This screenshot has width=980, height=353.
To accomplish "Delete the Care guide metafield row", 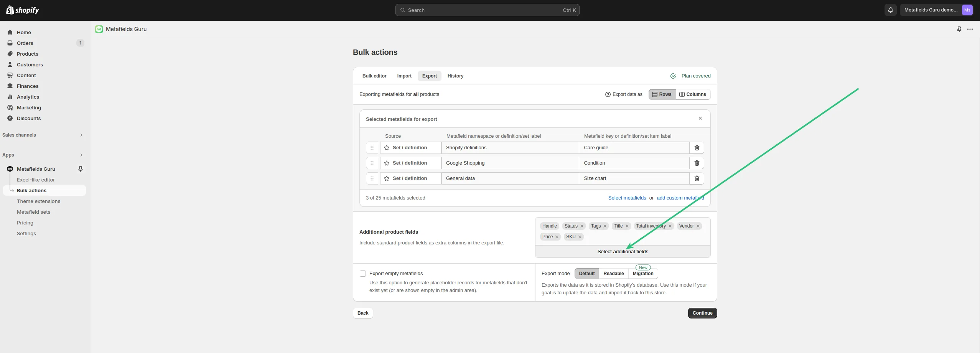I will (x=697, y=148).
